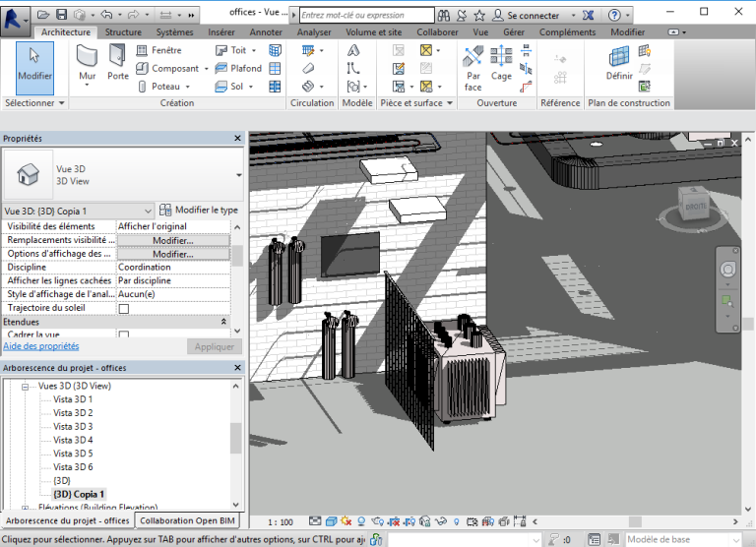This screenshot has width=756, height=547.
Task: Toggle shadows icon in view bar
Action: coord(361,521)
